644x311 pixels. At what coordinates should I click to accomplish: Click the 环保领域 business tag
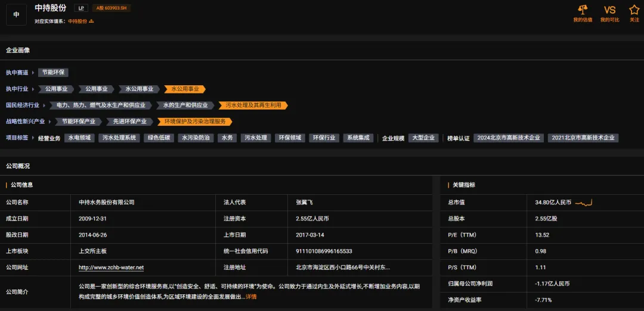(x=290, y=138)
